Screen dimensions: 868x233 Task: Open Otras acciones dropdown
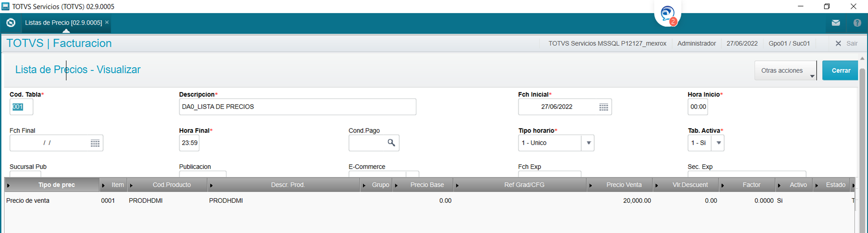[785, 70]
